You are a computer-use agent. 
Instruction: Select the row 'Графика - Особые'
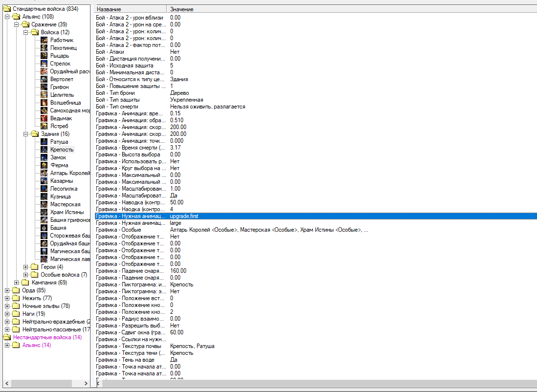pos(316,230)
